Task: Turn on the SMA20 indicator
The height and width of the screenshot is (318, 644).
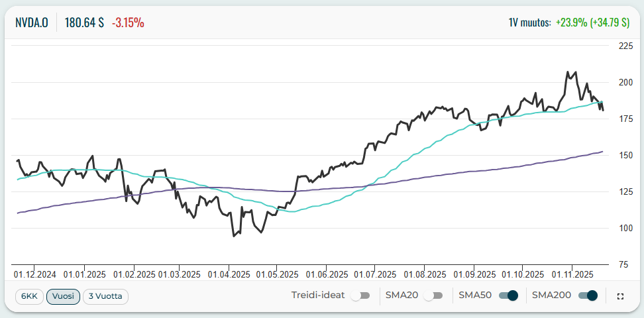Action: [x=434, y=296]
